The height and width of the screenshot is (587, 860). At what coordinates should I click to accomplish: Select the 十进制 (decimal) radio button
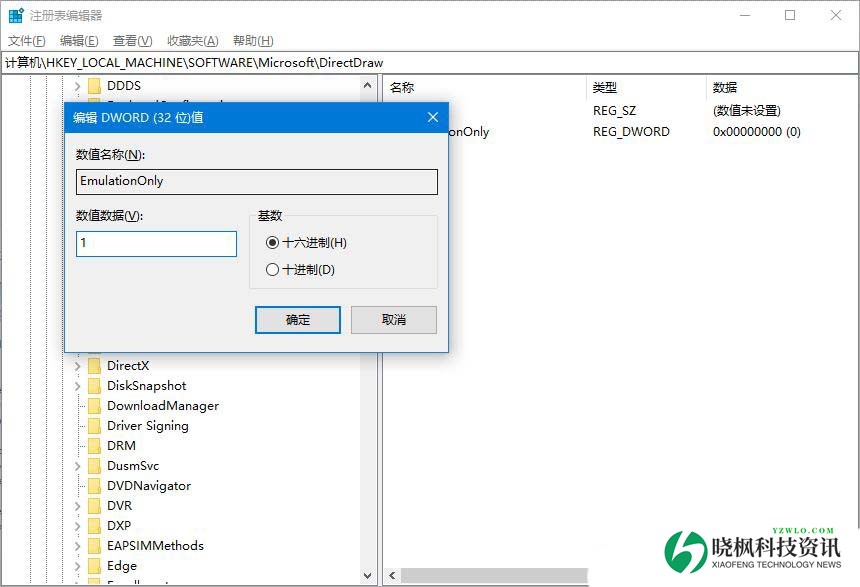pos(273,270)
